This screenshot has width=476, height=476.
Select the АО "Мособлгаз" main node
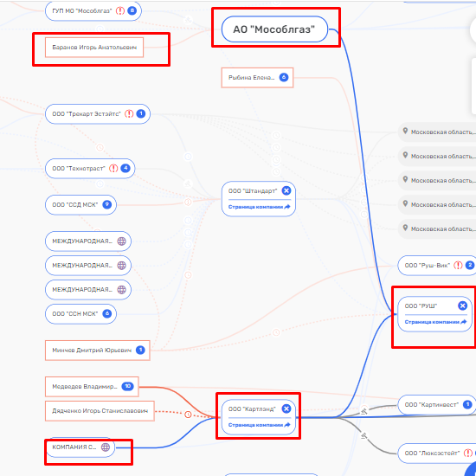[274, 29]
